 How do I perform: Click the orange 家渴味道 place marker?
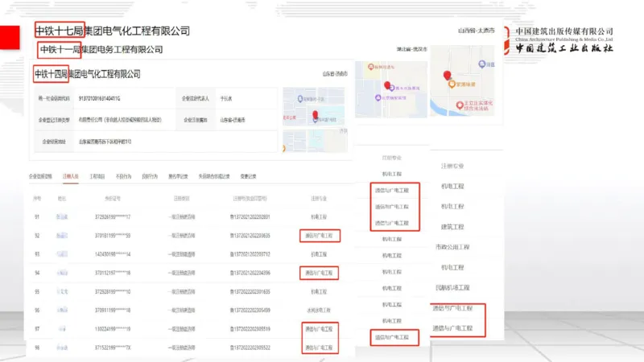coord(452,84)
